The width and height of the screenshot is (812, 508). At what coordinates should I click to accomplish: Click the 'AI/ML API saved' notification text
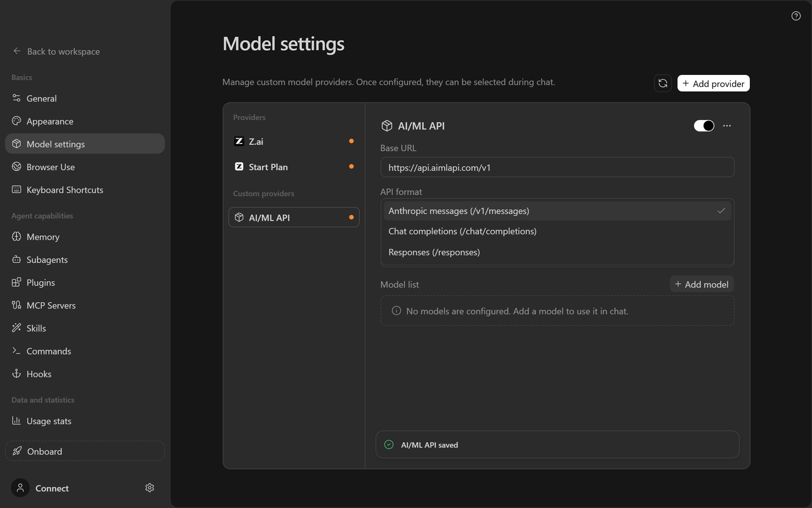point(429,445)
